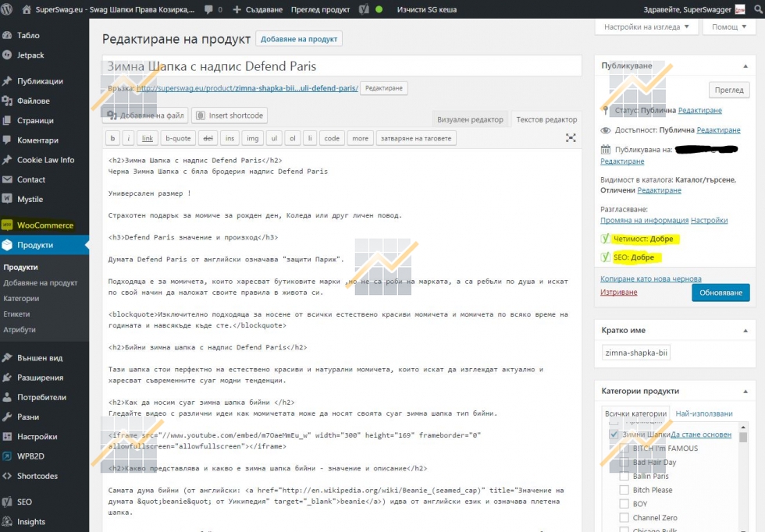Open the SuperSwagger user avatar
The height and width of the screenshot is (532, 765).
click(740, 9)
